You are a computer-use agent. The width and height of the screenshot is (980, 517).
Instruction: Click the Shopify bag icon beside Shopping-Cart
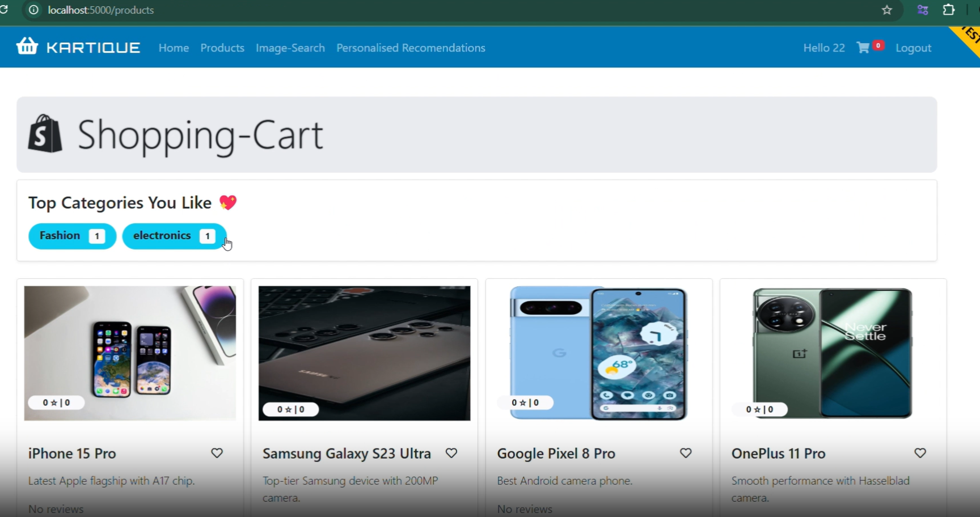click(x=45, y=133)
